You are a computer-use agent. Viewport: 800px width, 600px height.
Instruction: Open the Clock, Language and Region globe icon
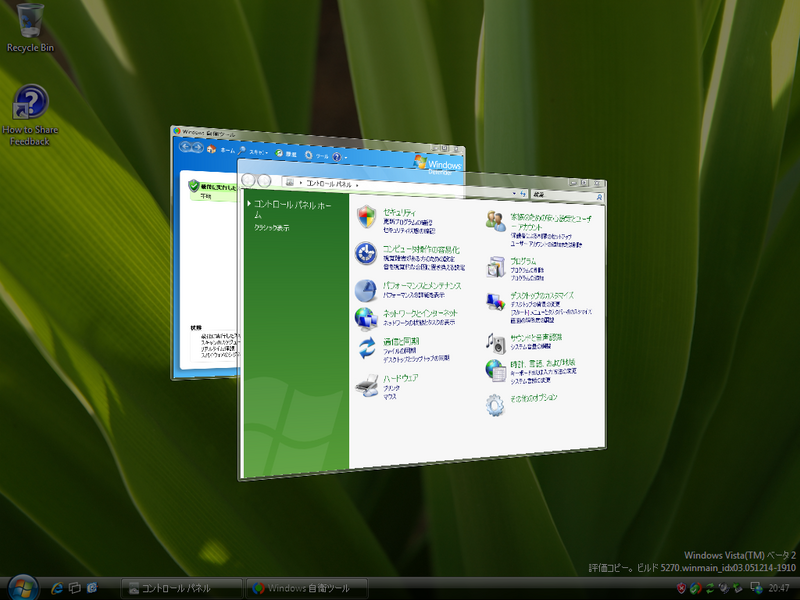click(495, 370)
